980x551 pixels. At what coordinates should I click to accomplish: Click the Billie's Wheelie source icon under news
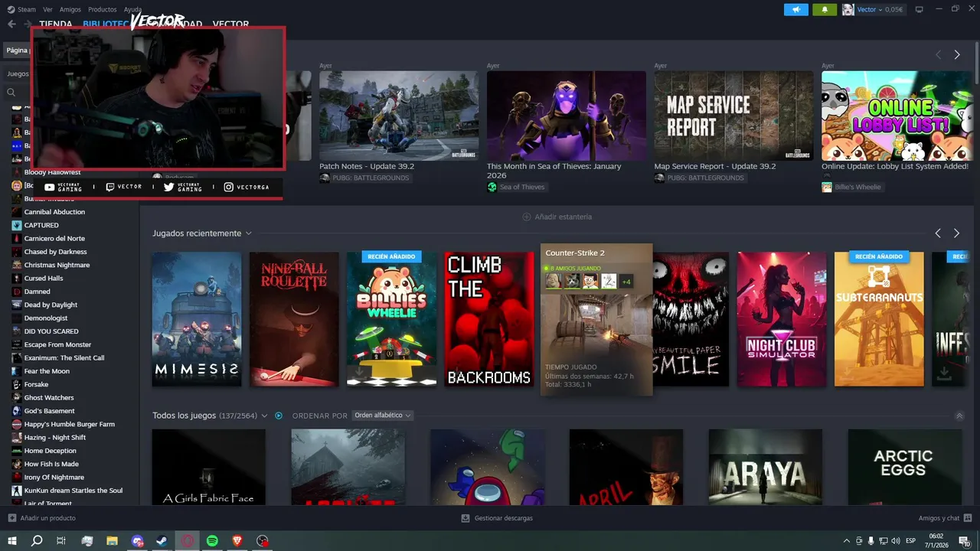pos(827,187)
